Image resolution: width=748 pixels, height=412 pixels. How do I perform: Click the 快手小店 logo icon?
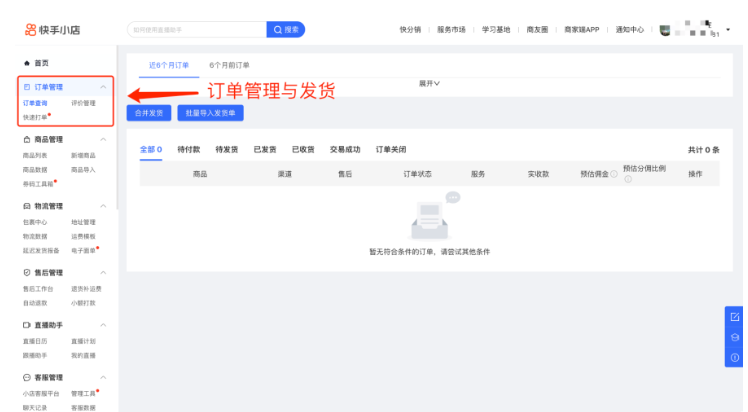(30, 30)
